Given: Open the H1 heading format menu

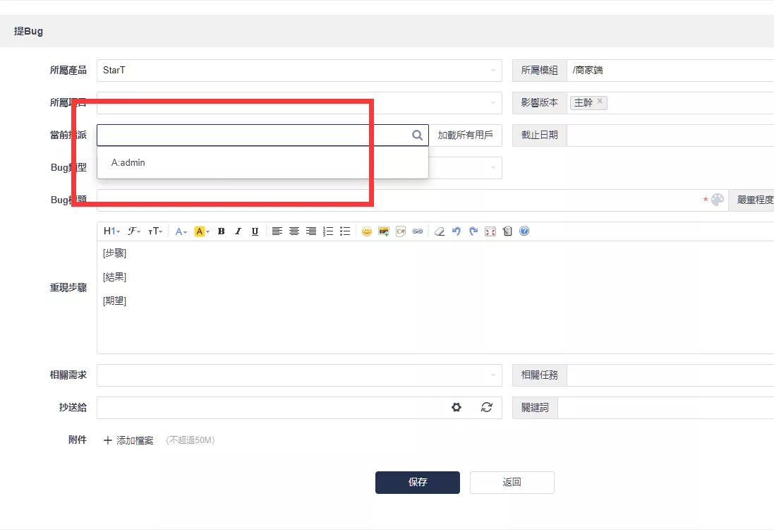Looking at the screenshot, I should (111, 231).
